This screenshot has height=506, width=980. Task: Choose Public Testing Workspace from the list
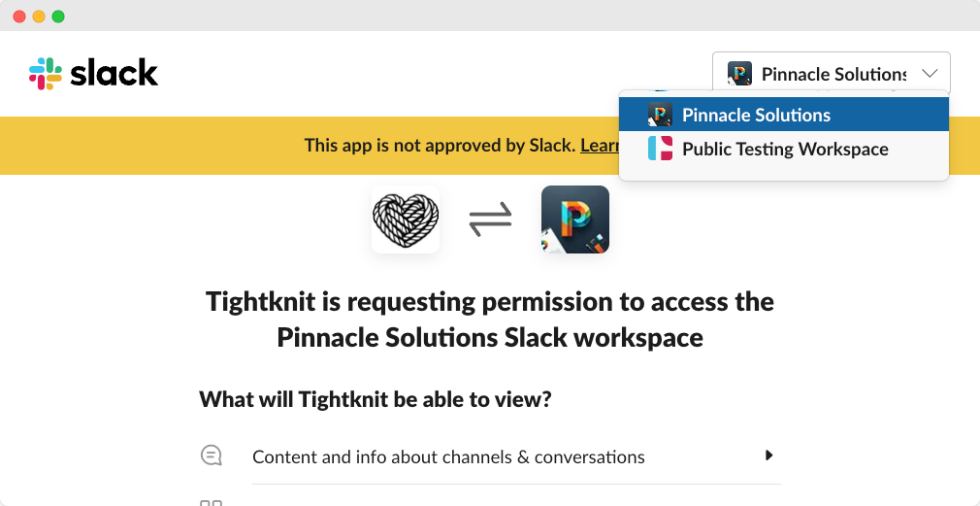pos(784,149)
